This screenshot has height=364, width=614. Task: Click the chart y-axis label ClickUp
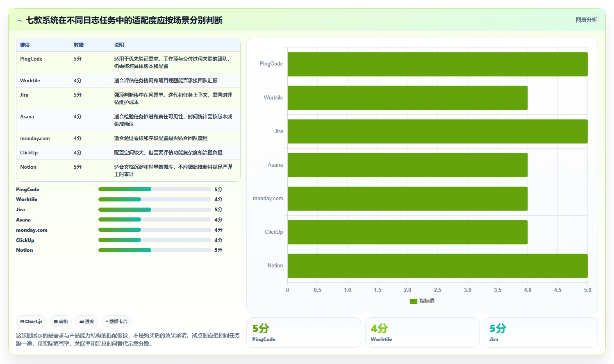[x=274, y=232]
